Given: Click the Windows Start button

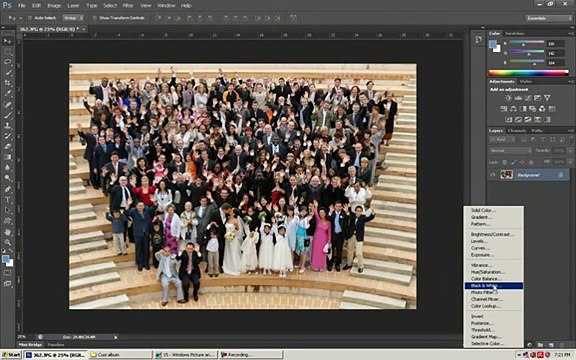Looking at the screenshot, I should point(11,355).
